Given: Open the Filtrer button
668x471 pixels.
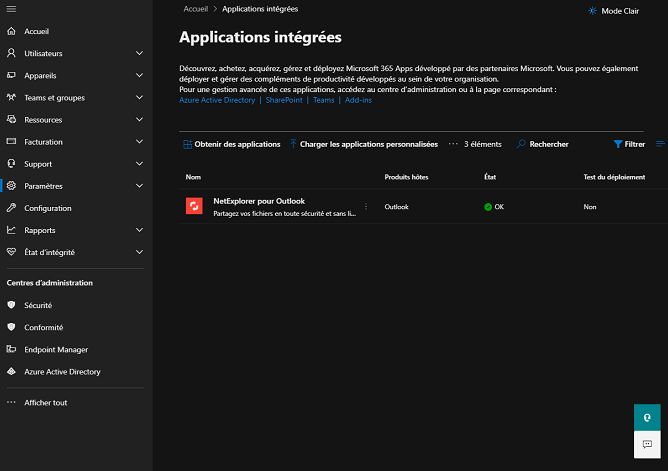Looking at the screenshot, I should [x=629, y=144].
